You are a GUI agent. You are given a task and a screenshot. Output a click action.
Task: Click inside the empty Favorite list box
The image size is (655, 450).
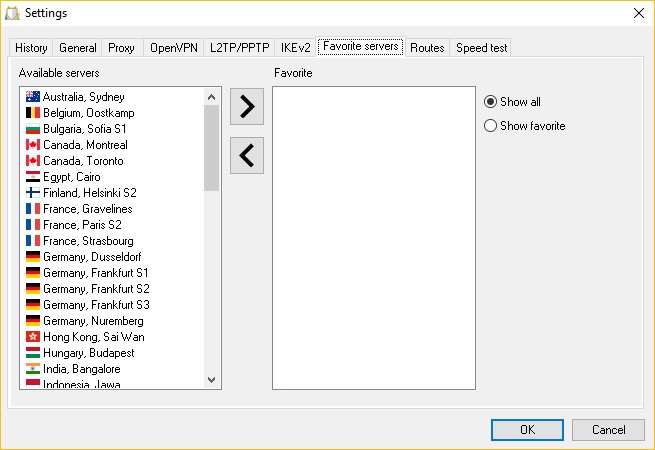click(x=374, y=238)
